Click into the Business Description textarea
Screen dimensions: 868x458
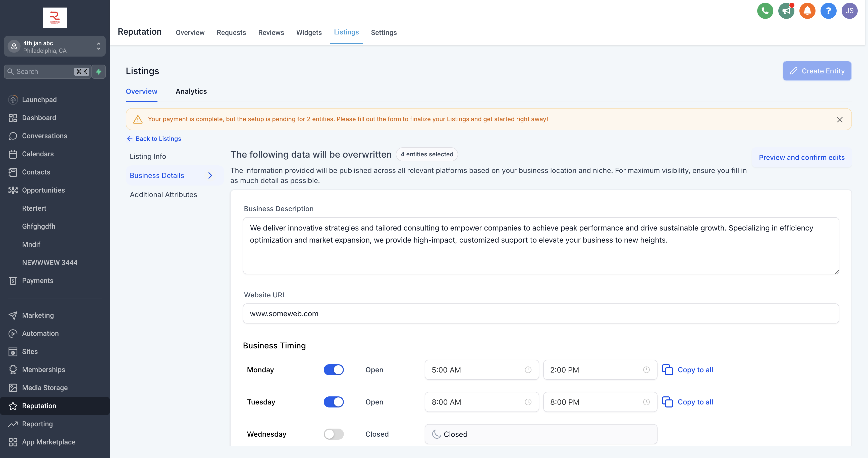(x=541, y=246)
